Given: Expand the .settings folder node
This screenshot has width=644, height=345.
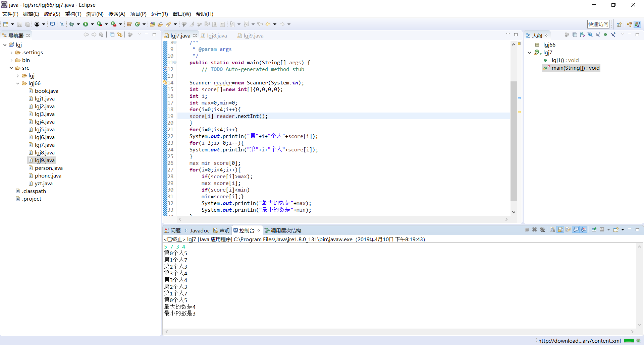Looking at the screenshot, I should tap(11, 53).
